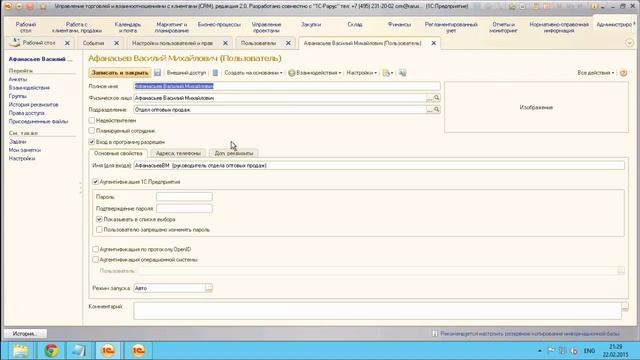
Task: Open the Закупки section
Action: pyautogui.click(x=311, y=24)
